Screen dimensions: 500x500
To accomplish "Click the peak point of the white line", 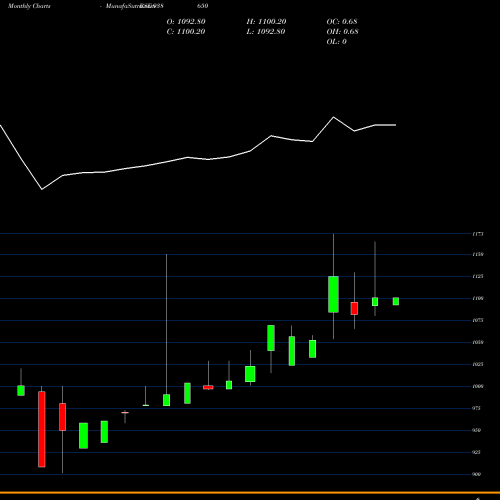I will point(333,117).
